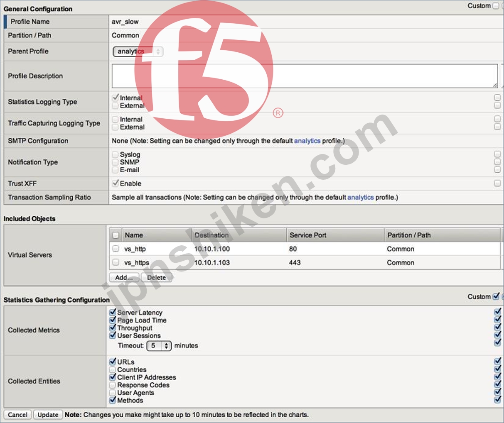Image resolution: width=504 pixels, height=423 pixels.
Task: Toggle Internal under Statistics Logging Type
Action: tap(116, 98)
